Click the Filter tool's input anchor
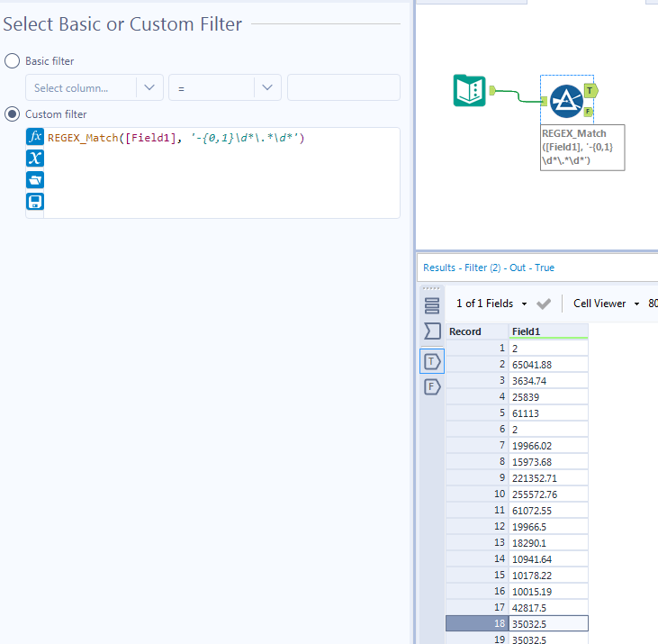The width and height of the screenshot is (658, 644). pos(545,101)
